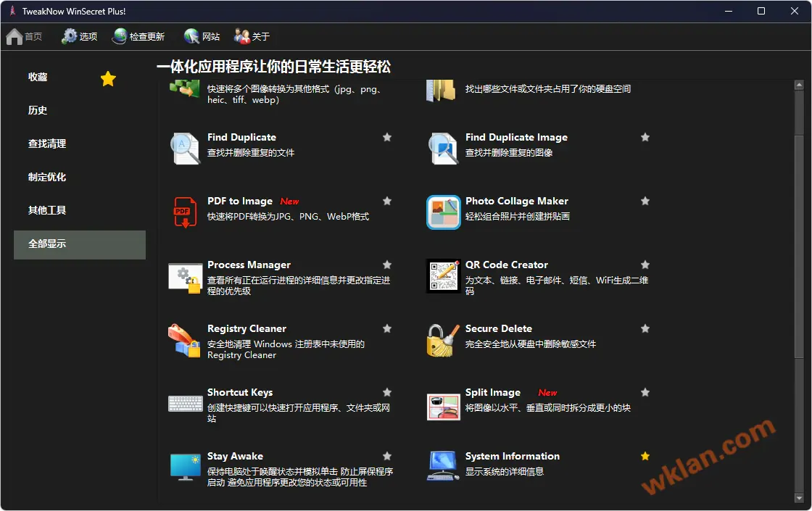
Task: Click the Process Manager icon
Action: tap(185, 278)
